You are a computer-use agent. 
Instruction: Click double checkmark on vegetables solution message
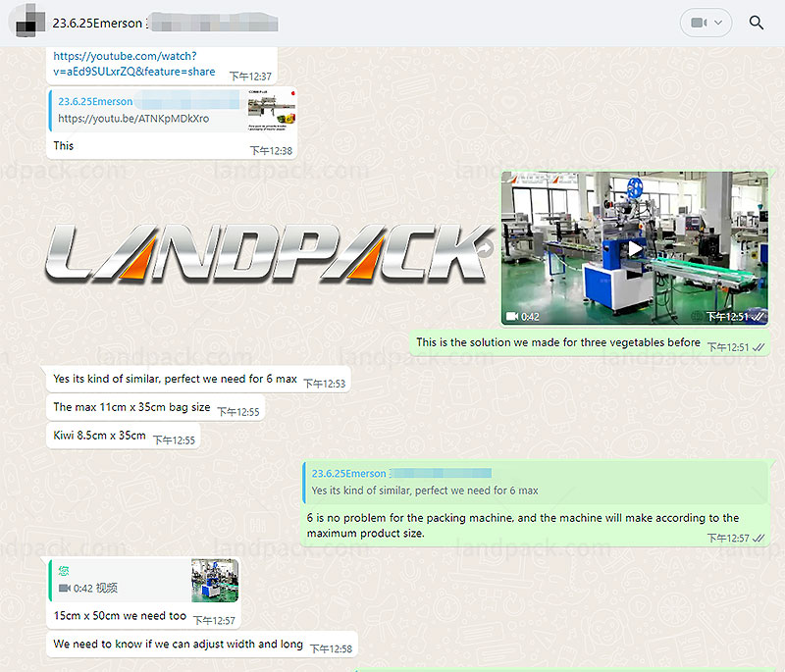[759, 346]
